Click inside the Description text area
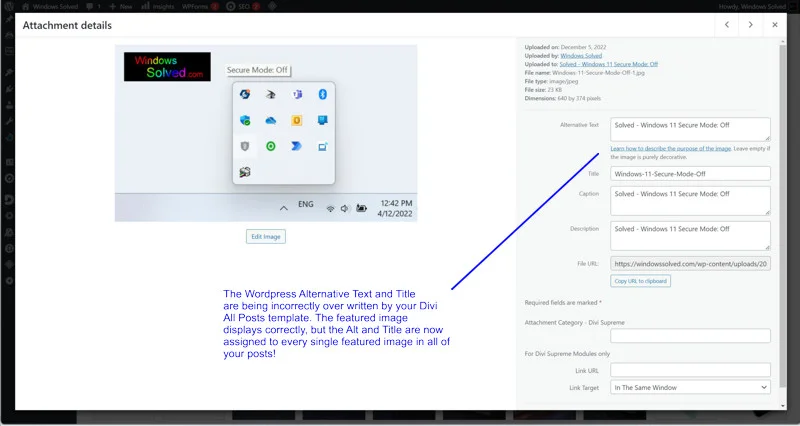The height and width of the screenshot is (426, 800). coord(690,236)
